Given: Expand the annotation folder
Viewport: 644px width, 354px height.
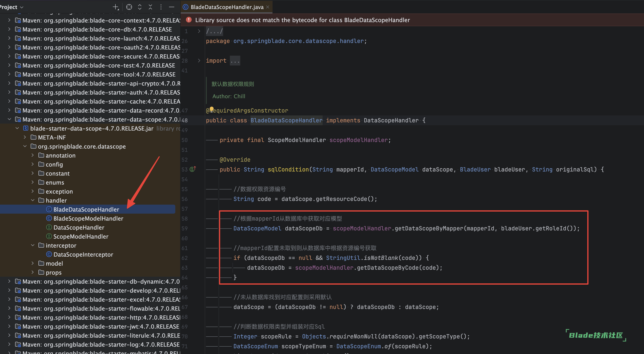Looking at the screenshot, I should [33, 155].
